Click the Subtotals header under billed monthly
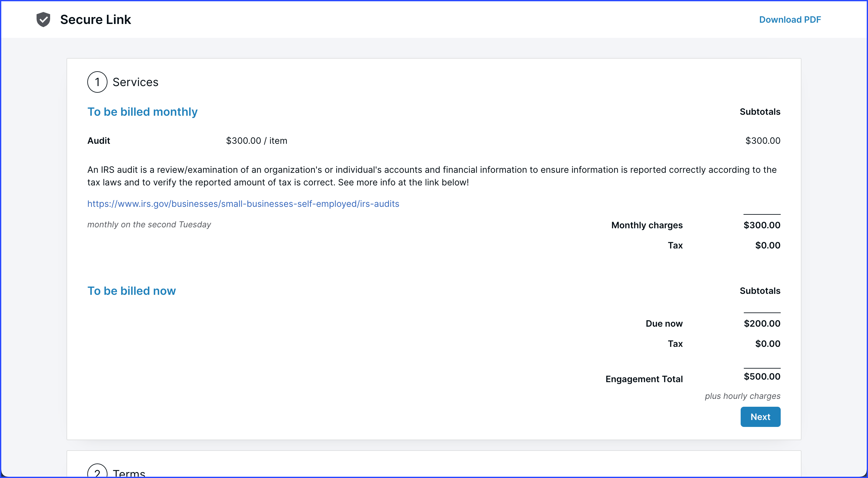 point(760,112)
